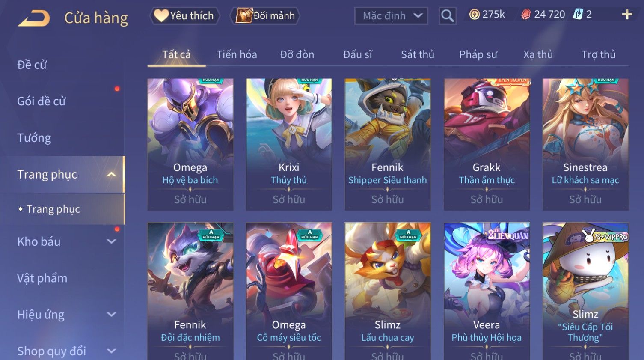Open Đổi mảnh fragment exchange chest

click(x=265, y=16)
